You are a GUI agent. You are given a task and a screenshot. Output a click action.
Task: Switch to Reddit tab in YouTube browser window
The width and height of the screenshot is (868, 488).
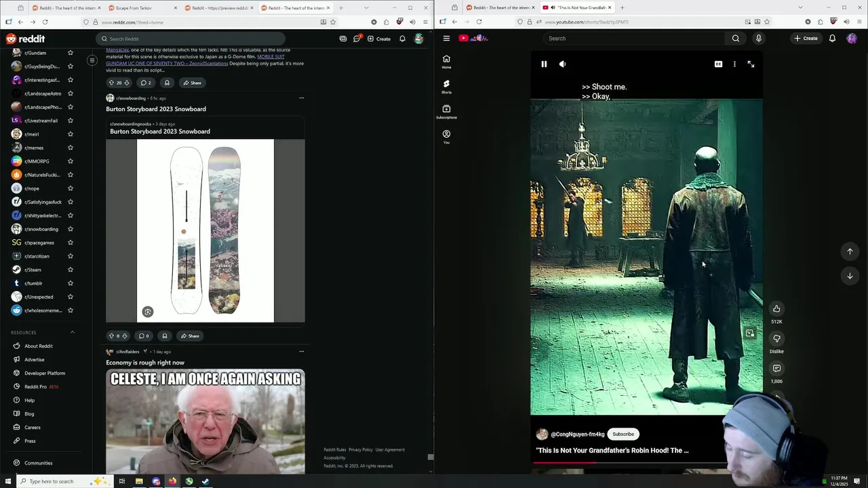point(501,7)
